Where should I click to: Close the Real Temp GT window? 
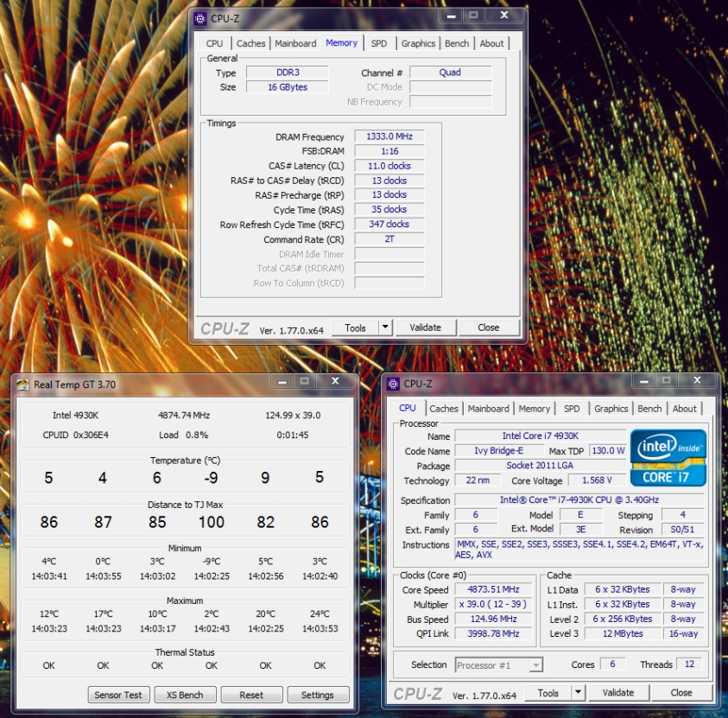[x=335, y=381]
